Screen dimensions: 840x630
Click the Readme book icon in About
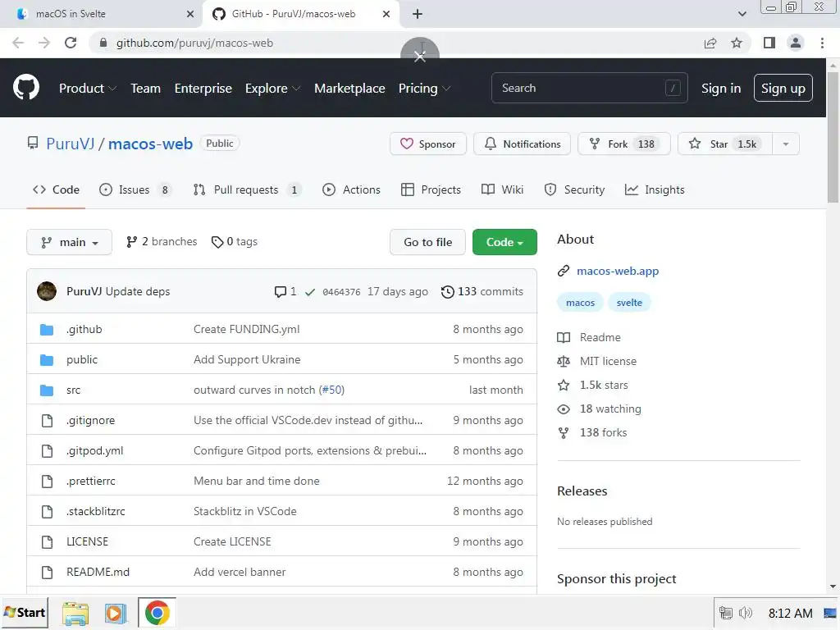coord(564,337)
